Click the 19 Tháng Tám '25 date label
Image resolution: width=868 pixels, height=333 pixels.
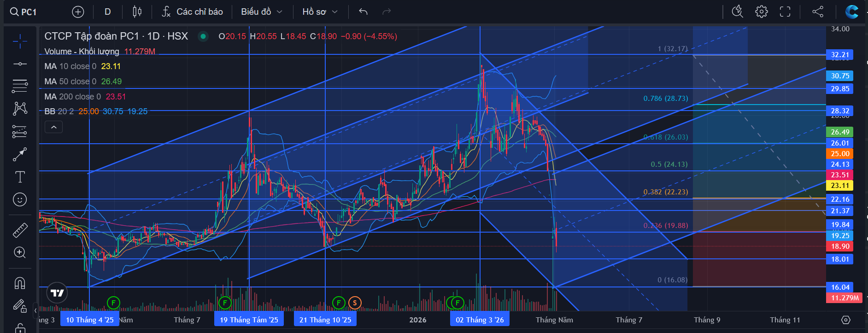(x=249, y=320)
